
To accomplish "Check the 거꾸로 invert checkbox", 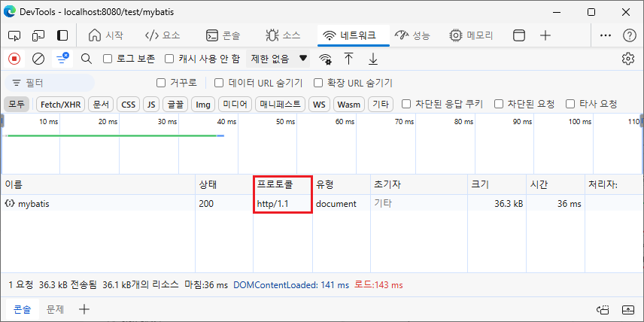I will [x=161, y=83].
